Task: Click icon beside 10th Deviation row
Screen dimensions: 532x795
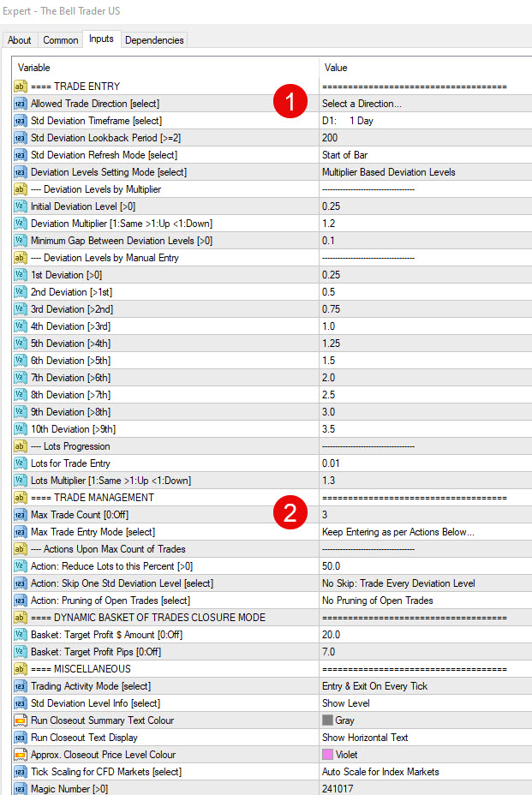Action: pos(20,429)
